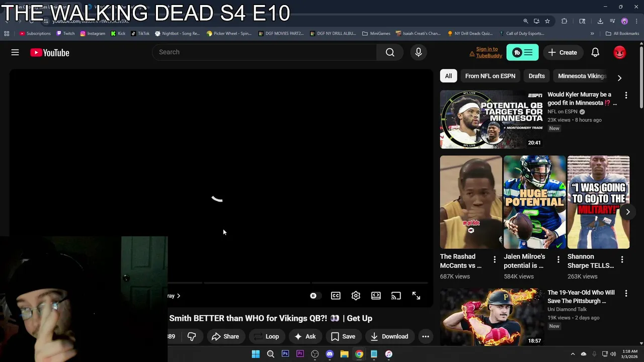Open Windows Start menu
644x362 pixels.
(x=256, y=354)
